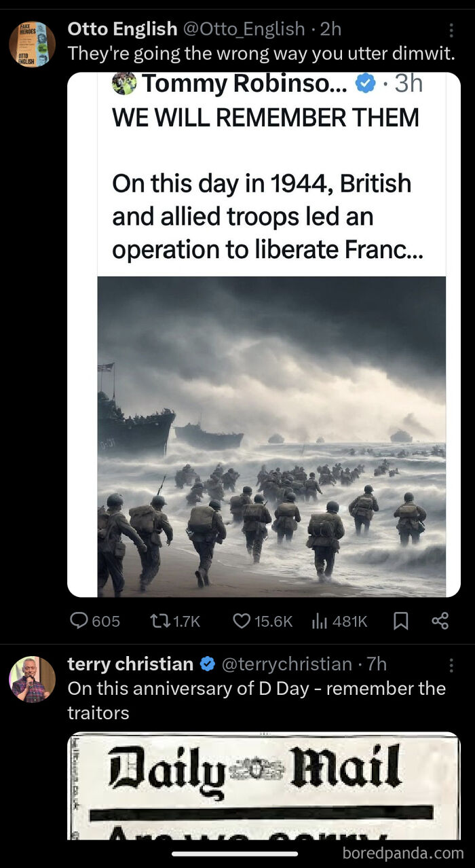Click terry christian's verified badge
Image resolution: width=475 pixels, height=868 pixels.
pyautogui.click(x=206, y=664)
